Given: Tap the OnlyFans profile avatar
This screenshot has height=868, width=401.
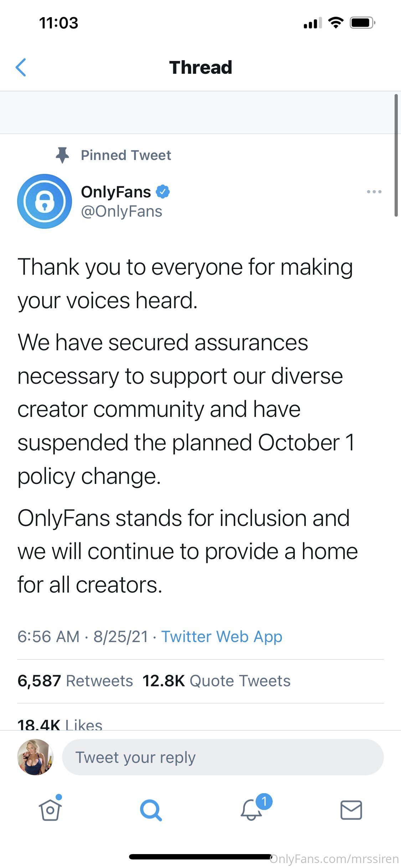Looking at the screenshot, I should click(x=45, y=201).
